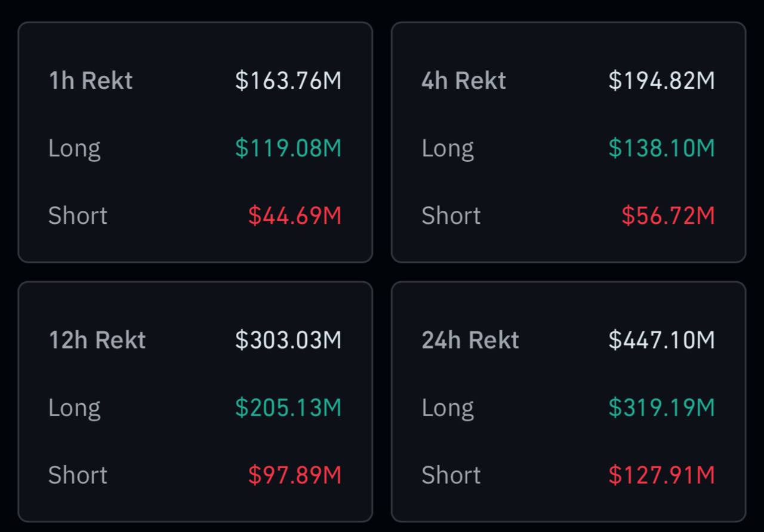Select the 24h Rekt total $447.10M
The width and height of the screenshot is (764, 532).
[661, 340]
